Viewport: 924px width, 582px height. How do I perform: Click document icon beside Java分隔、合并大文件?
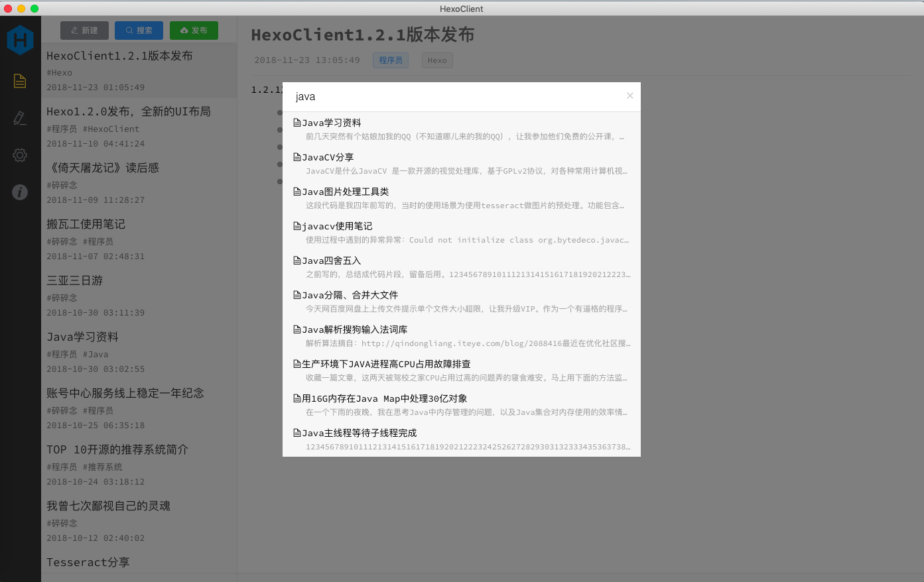pos(297,295)
